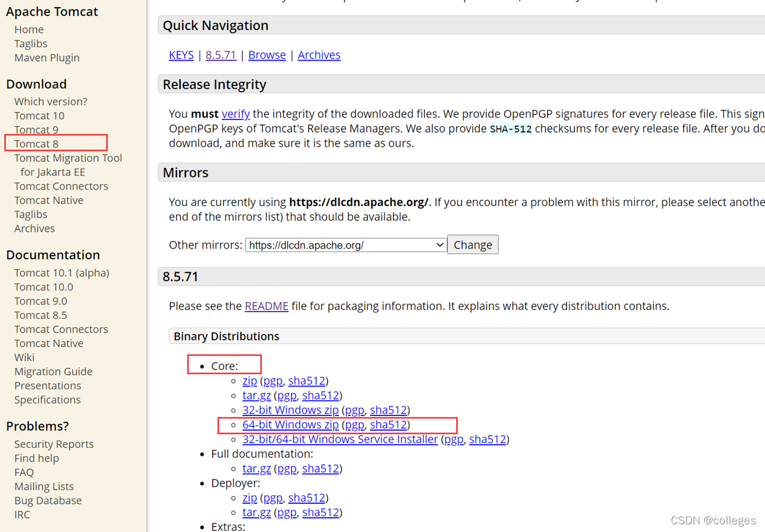Open the Mailing Lists link
Screen dimensions: 765x532
point(44,487)
